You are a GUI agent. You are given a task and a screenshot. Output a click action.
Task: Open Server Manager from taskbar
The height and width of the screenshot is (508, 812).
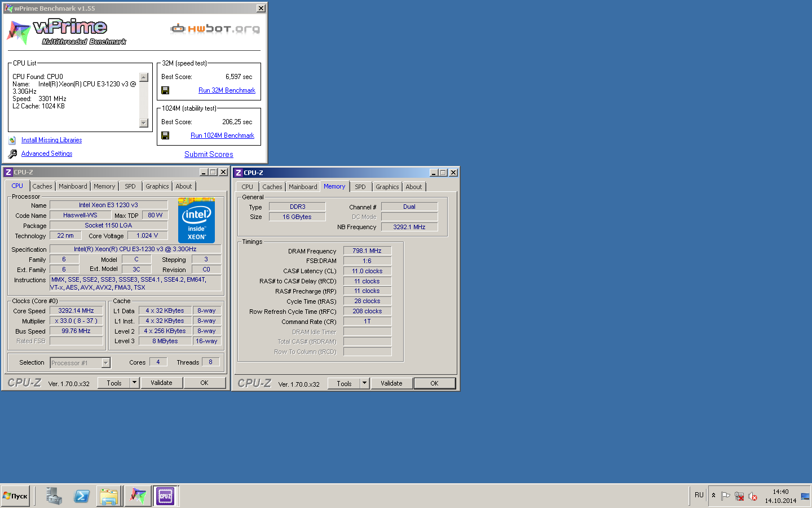pyautogui.click(x=54, y=496)
